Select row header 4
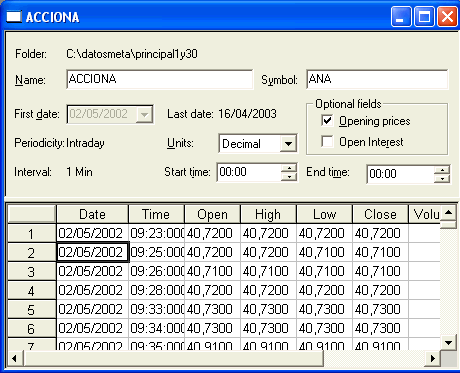Viewport: 460px width, 373px height. (x=31, y=291)
